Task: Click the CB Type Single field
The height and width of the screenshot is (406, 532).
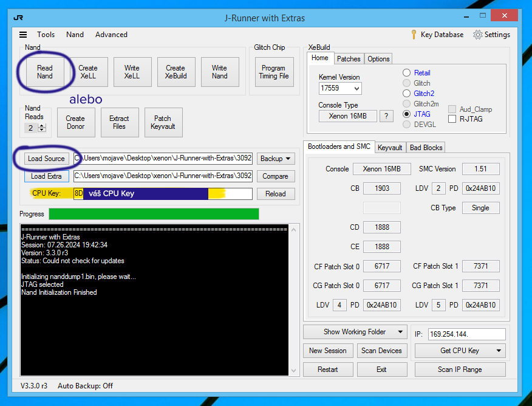Action: pyautogui.click(x=481, y=208)
